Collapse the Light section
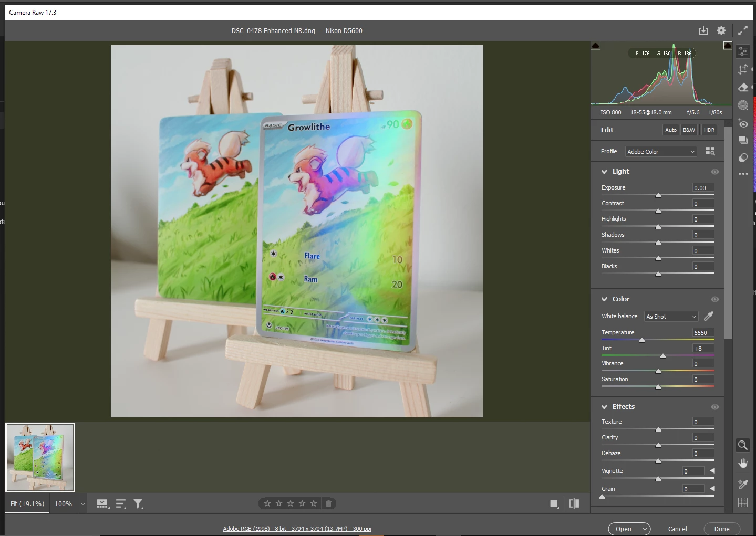The height and width of the screenshot is (536, 756). click(x=604, y=172)
